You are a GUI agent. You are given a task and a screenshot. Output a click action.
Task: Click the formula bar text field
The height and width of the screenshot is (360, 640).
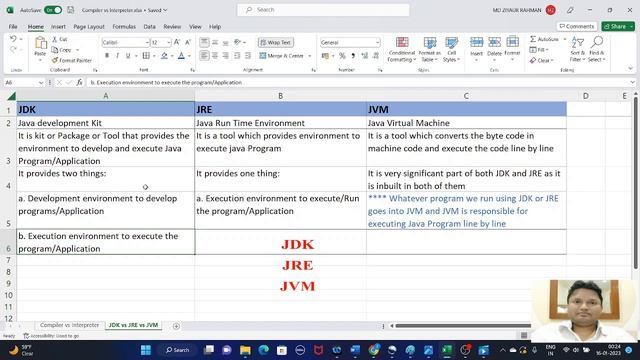pos(358,82)
